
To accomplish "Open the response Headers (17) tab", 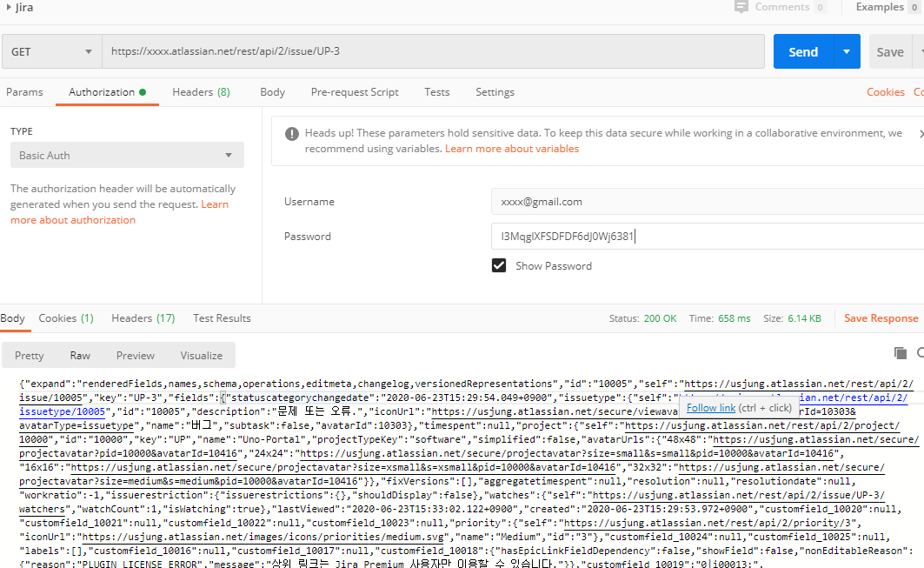I will [143, 317].
